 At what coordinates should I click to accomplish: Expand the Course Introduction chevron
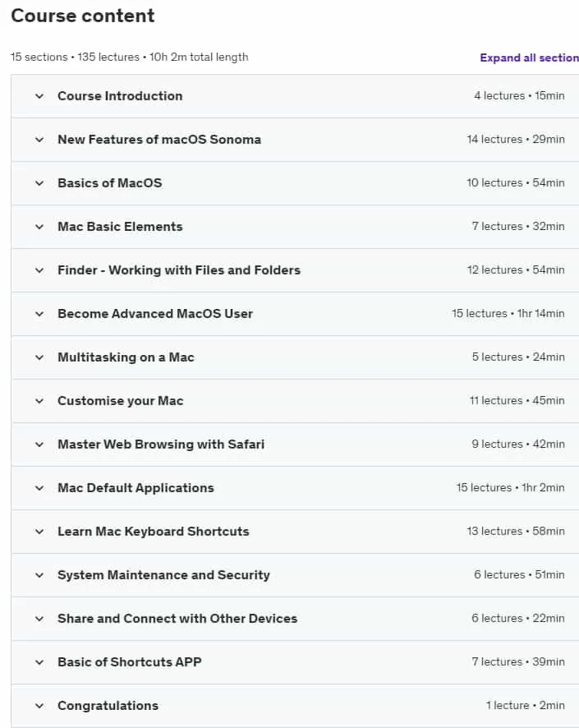(x=39, y=96)
